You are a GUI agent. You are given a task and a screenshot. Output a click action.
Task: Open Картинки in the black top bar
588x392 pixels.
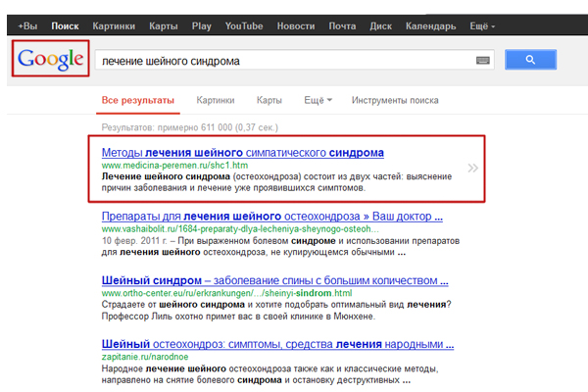(x=114, y=26)
